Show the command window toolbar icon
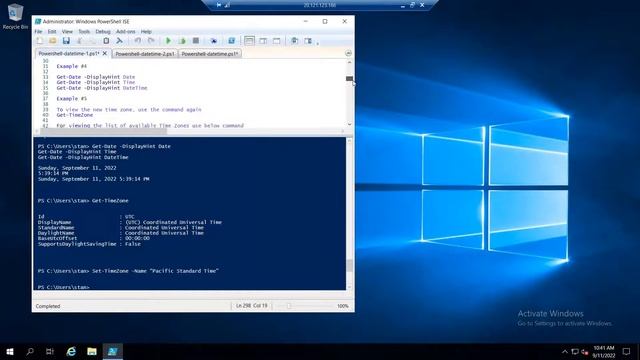The image size is (640, 360). (294, 41)
